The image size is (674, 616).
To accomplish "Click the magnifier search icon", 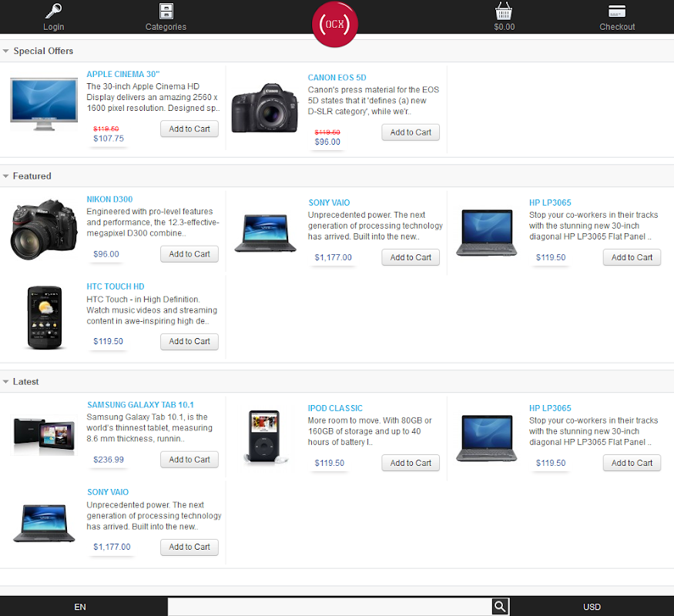I will point(500,607).
